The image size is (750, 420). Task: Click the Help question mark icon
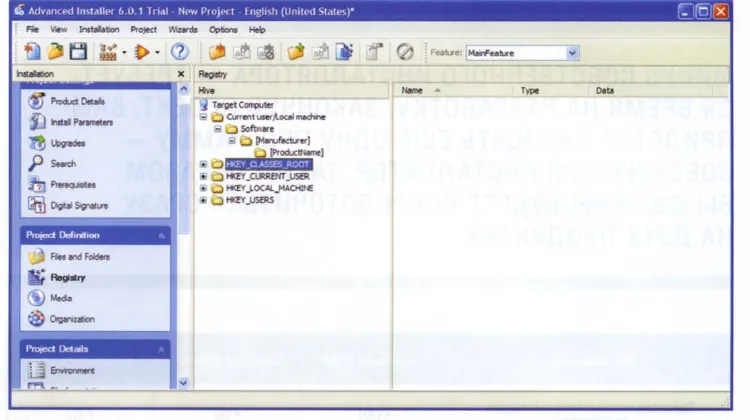(180, 52)
